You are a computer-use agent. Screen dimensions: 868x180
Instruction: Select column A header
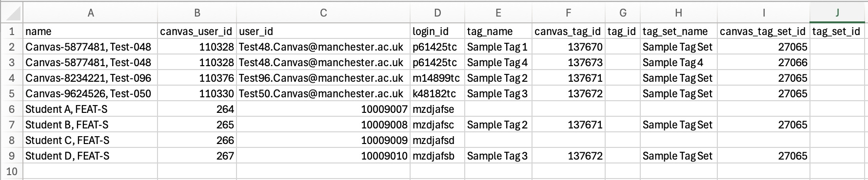click(x=90, y=13)
